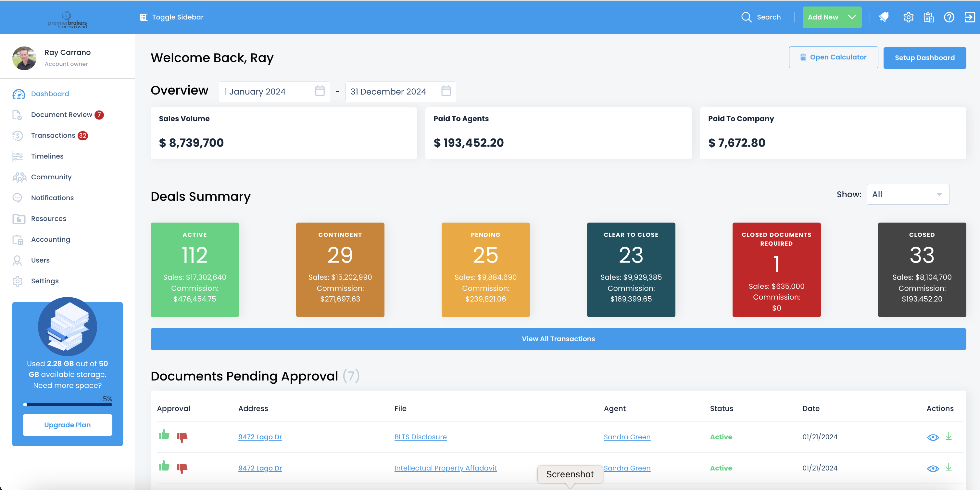Click the 31 December 2024 date field

(x=400, y=92)
